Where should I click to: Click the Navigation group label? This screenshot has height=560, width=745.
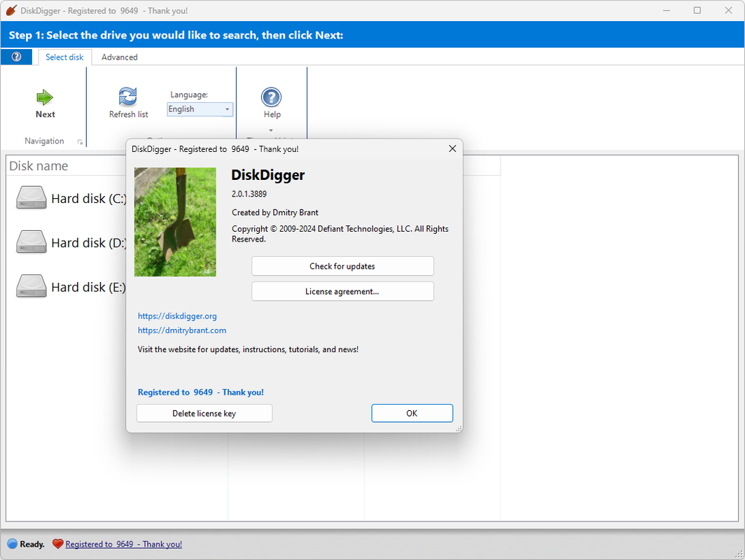[x=44, y=141]
